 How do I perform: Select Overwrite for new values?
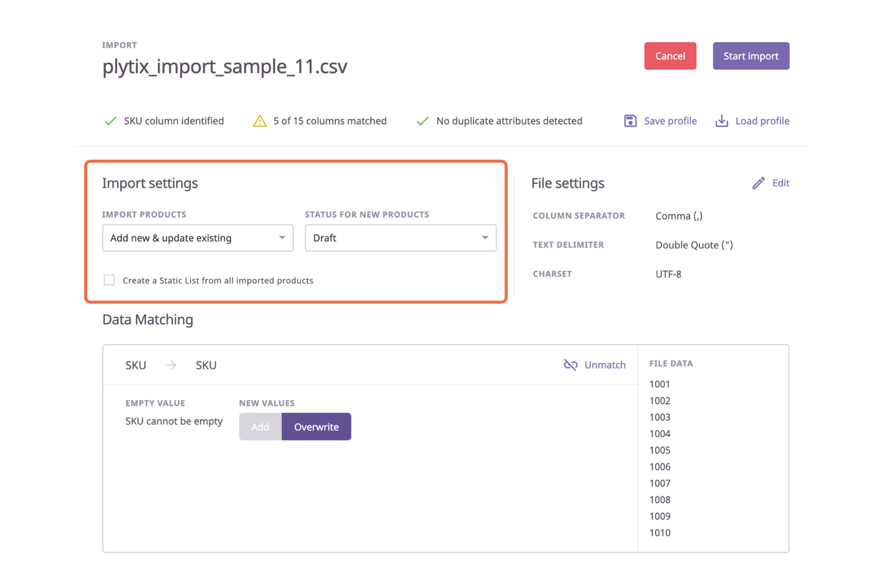(x=316, y=426)
